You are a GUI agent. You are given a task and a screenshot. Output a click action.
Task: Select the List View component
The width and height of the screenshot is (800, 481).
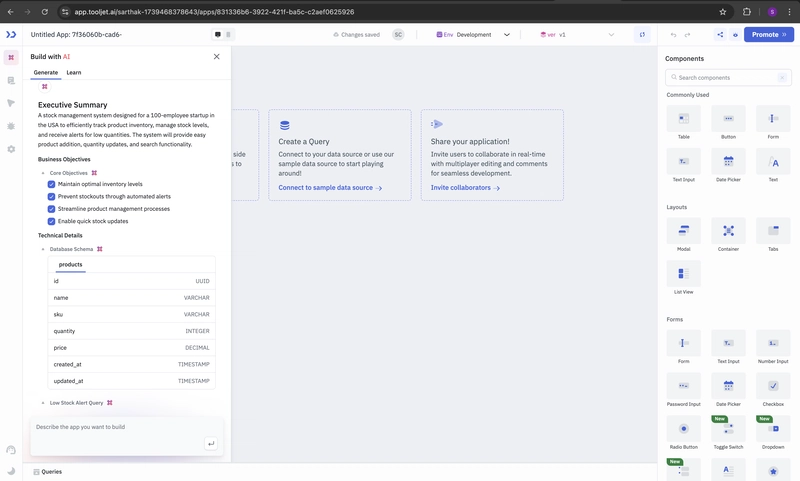tap(684, 278)
